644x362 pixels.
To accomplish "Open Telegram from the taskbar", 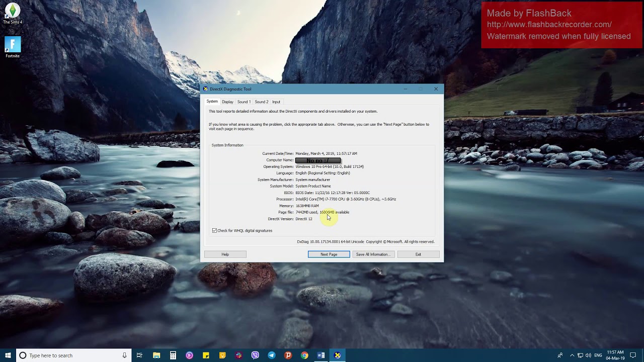I will click(272, 355).
